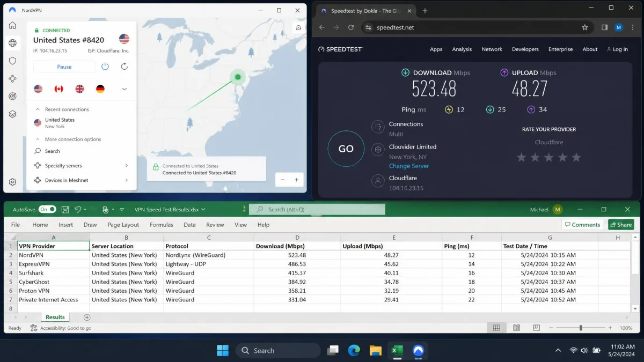Click the Excel zoom slider handle
Image resolution: width=644 pixels, height=362 pixels.
click(581, 328)
